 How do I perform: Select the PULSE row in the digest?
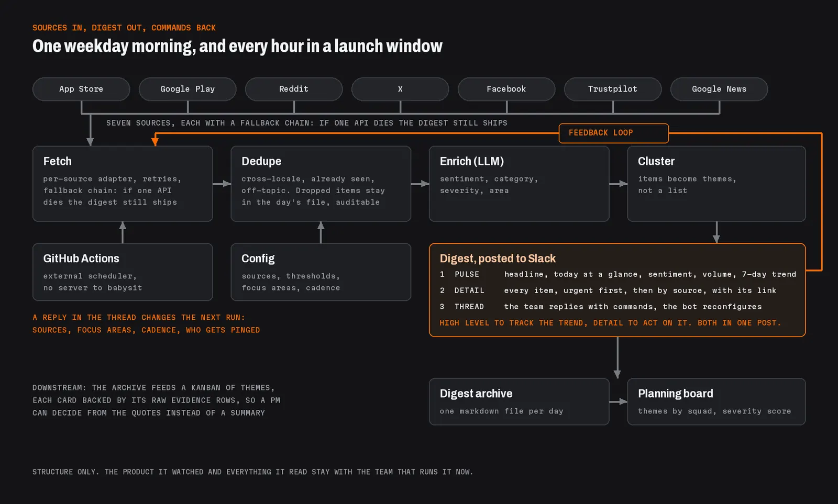(x=618, y=274)
